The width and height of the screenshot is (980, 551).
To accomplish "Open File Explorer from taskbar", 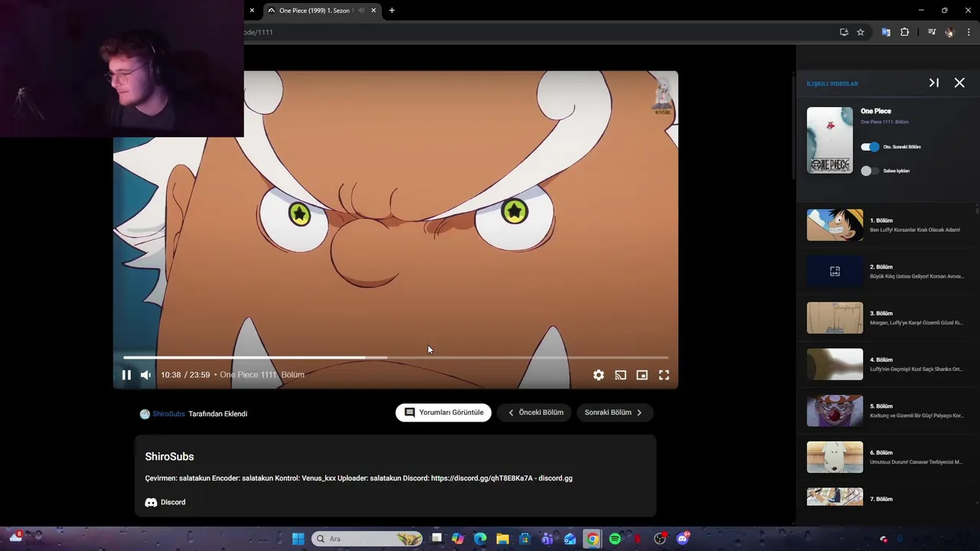I will 502,539.
